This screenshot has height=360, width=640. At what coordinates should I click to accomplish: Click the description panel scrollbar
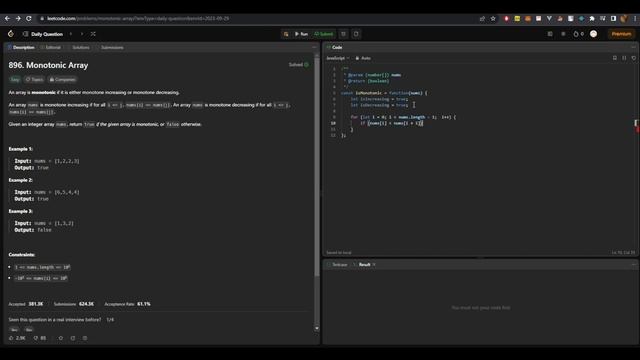click(317, 167)
